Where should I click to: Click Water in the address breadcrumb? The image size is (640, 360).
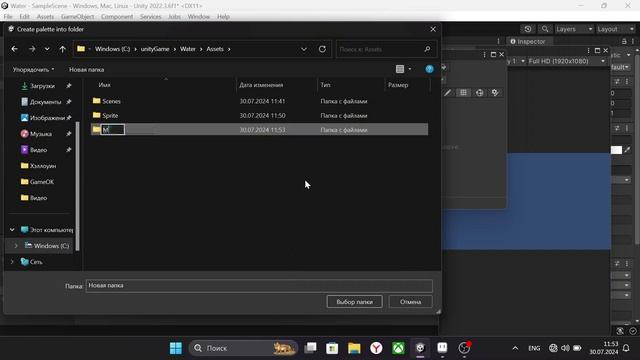pos(188,49)
